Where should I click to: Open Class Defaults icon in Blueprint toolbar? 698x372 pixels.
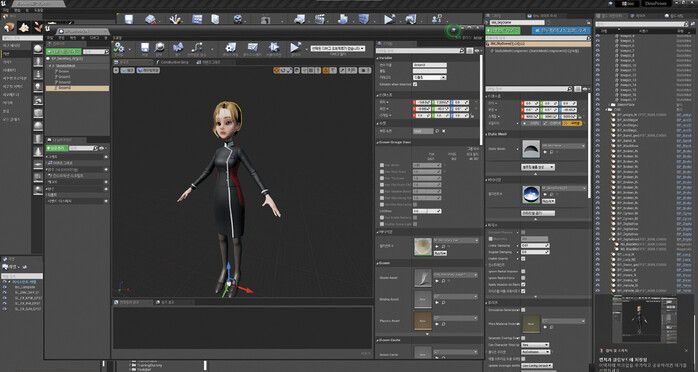pos(253,47)
